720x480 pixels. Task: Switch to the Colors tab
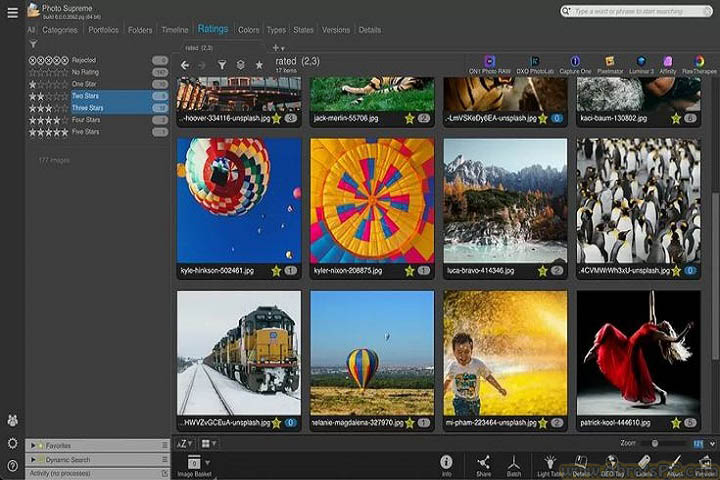click(x=248, y=30)
